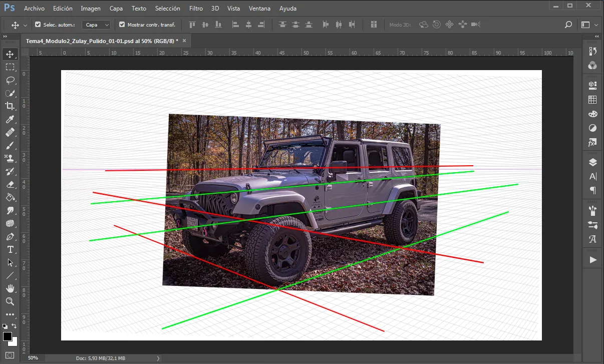Open the Brush presets panel icon
This screenshot has width=604, height=364.
click(593, 224)
